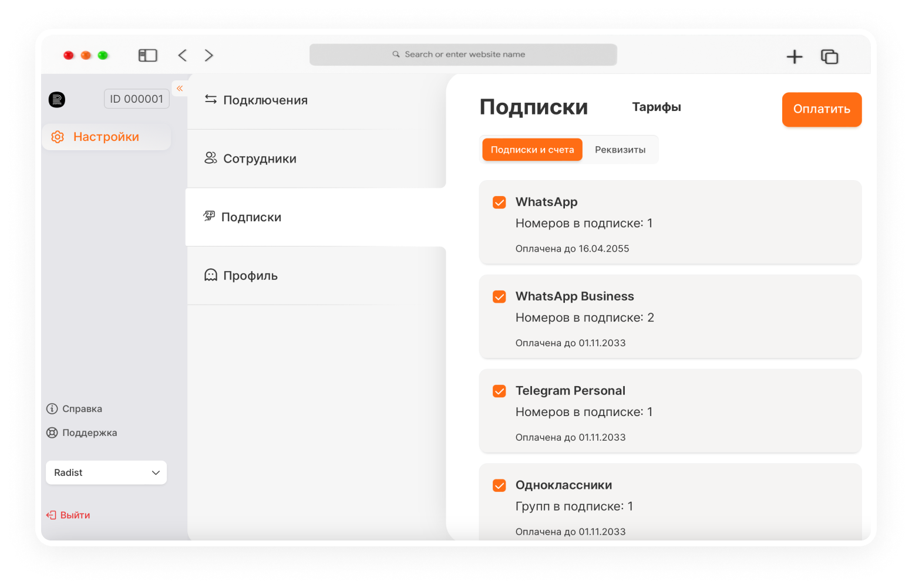Screen dimensions: 912x588
Task: Click the Выйти logout link
Action: click(75, 515)
